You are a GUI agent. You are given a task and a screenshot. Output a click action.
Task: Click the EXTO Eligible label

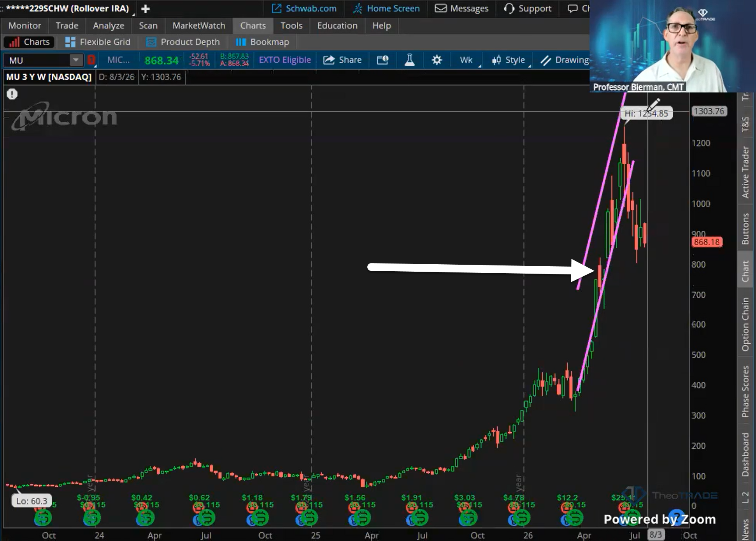tap(285, 60)
